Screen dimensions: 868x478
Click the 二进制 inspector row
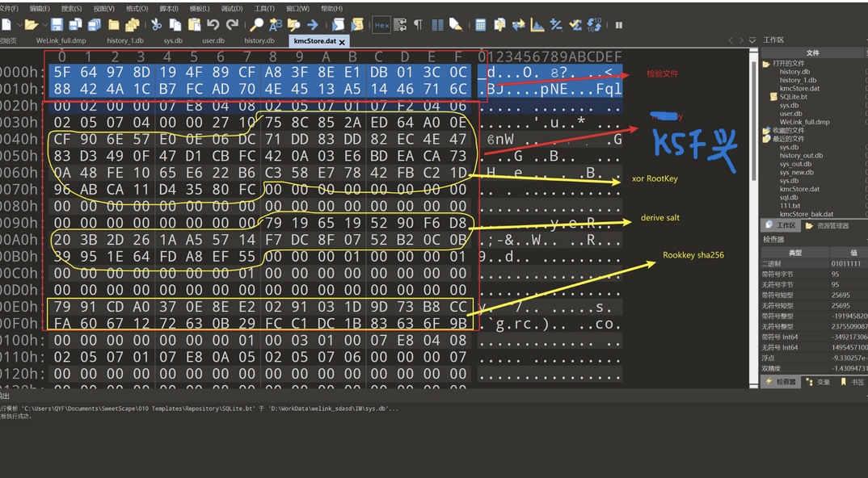(x=815, y=264)
